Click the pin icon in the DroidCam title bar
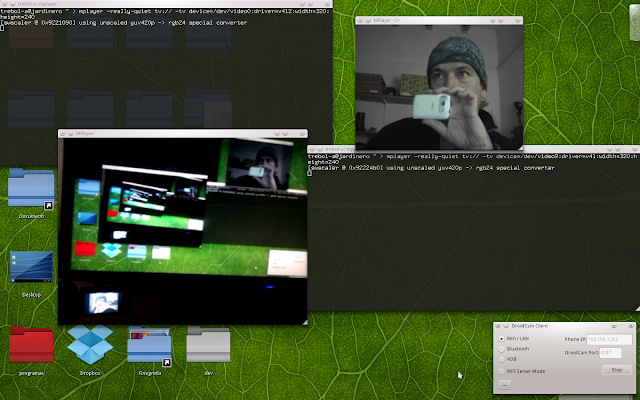Viewport: 640px width, 400px height. tap(508, 327)
